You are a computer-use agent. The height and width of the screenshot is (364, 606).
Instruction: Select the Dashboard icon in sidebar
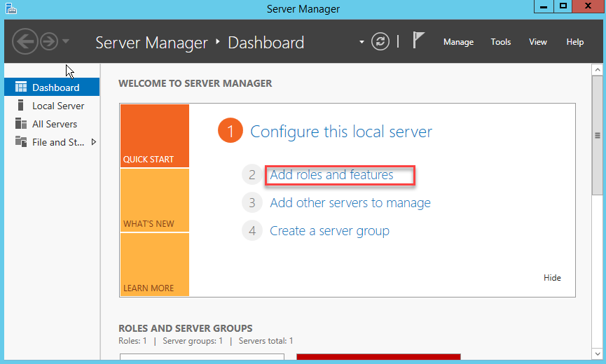pos(21,87)
